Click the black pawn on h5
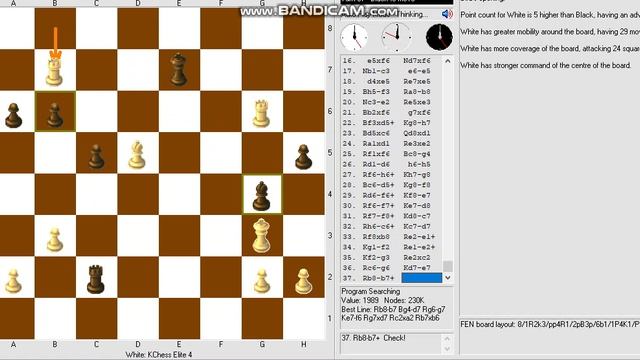Viewport: 640px width, 360px height. coord(303,156)
